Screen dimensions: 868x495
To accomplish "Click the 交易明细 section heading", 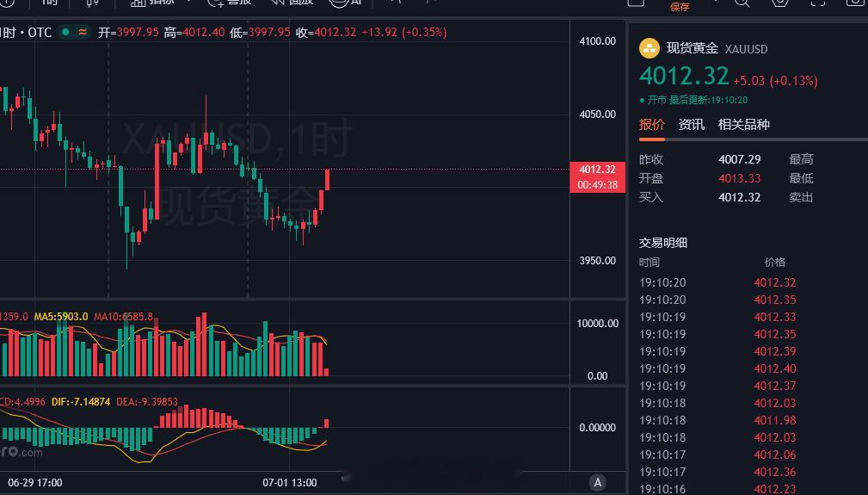I will tap(663, 243).
